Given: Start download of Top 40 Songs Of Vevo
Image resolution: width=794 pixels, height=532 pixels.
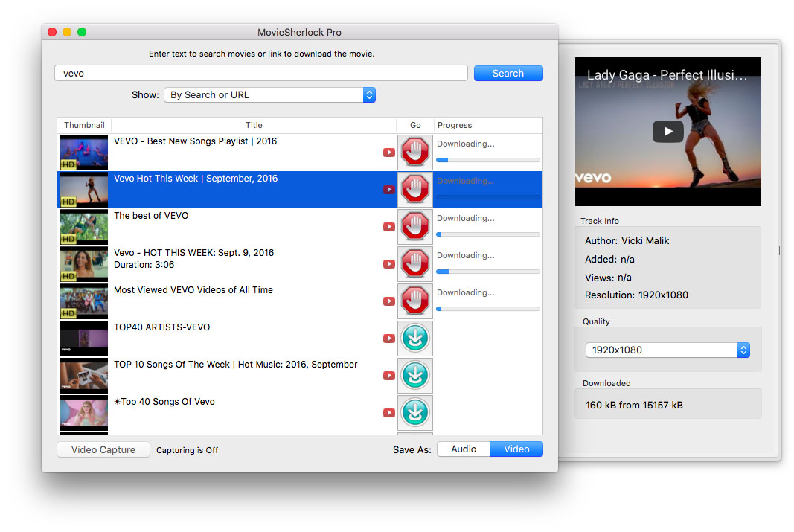Looking at the screenshot, I should pos(415,412).
